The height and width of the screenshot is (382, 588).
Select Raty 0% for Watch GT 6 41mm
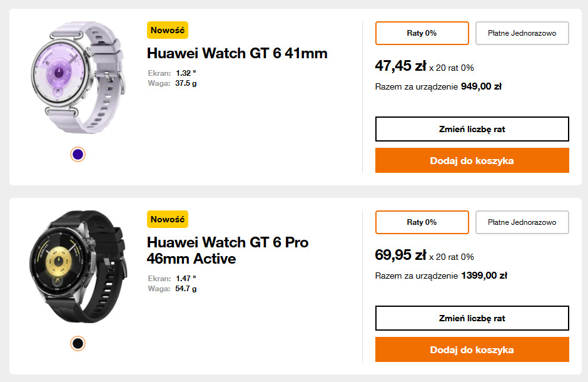coord(422,33)
